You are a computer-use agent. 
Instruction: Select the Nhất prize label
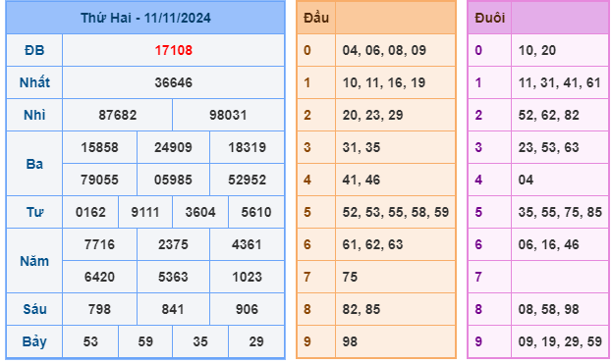pyautogui.click(x=34, y=82)
